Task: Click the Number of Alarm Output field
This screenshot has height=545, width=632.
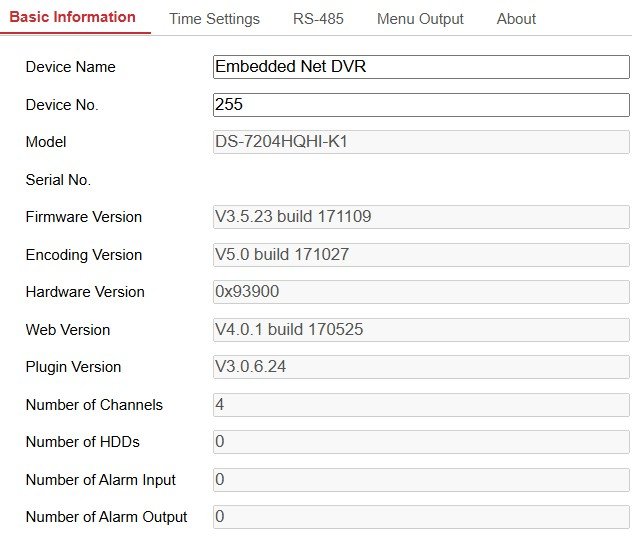Action: [421, 517]
